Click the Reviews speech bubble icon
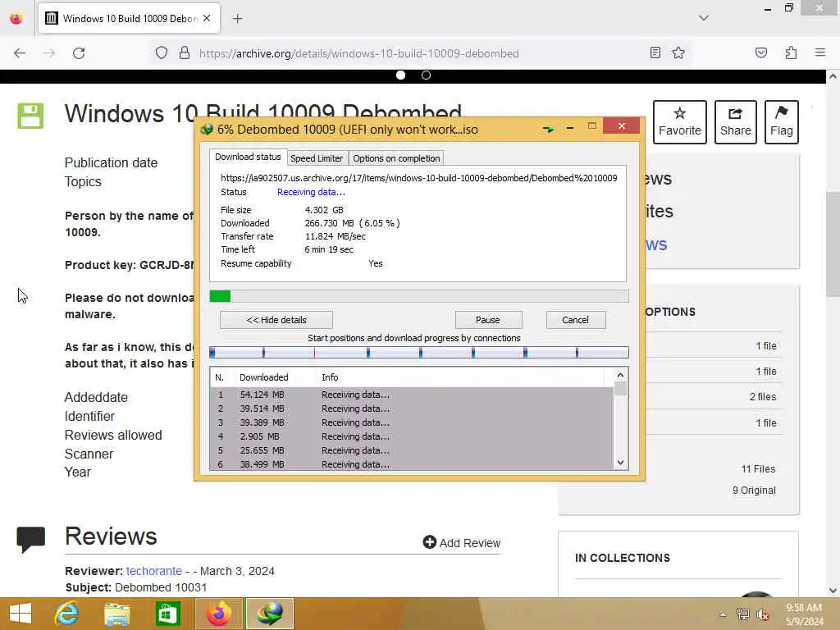 31,540
